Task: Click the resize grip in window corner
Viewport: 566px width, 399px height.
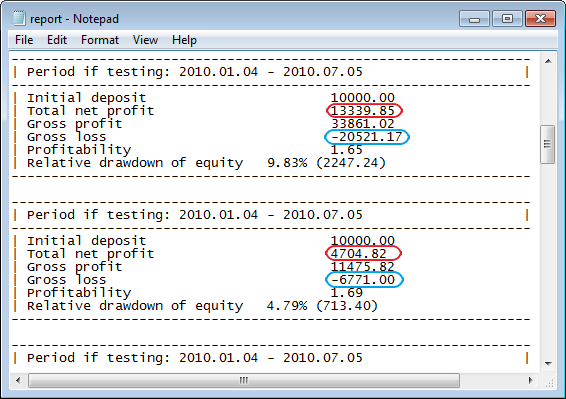Action: tap(549, 382)
